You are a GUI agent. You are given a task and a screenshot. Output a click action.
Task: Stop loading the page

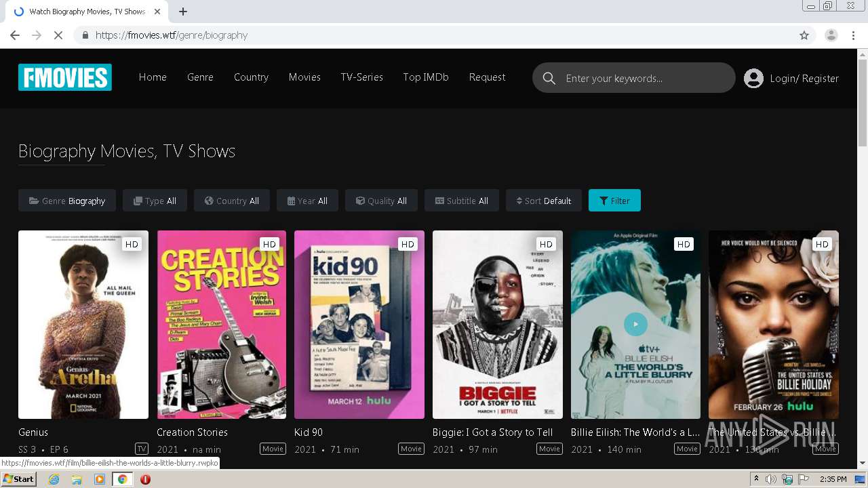(58, 35)
